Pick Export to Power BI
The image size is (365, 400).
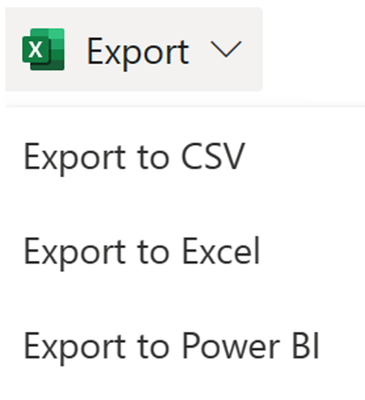pos(171,346)
